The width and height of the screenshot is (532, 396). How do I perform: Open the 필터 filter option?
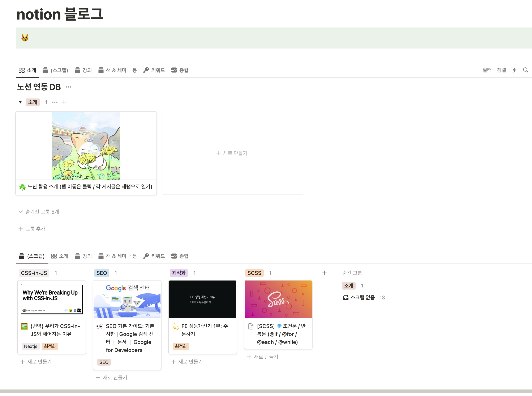[487, 70]
